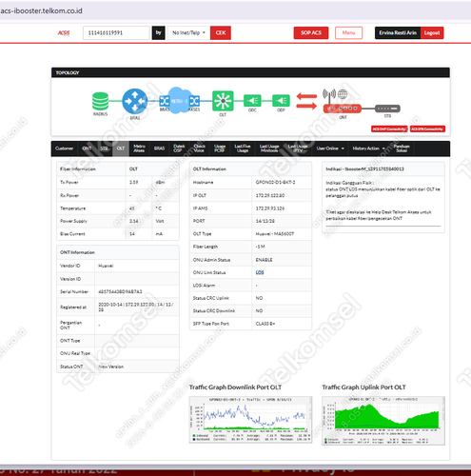471x476 pixels.
Task: Open the Traffic Graph Uplink Port OLT chart
Action: [x=383, y=421]
